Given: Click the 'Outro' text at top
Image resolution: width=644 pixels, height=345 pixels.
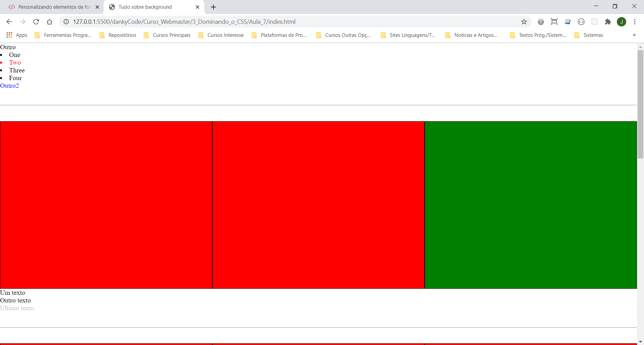Looking at the screenshot, I should pyautogui.click(x=8, y=47).
